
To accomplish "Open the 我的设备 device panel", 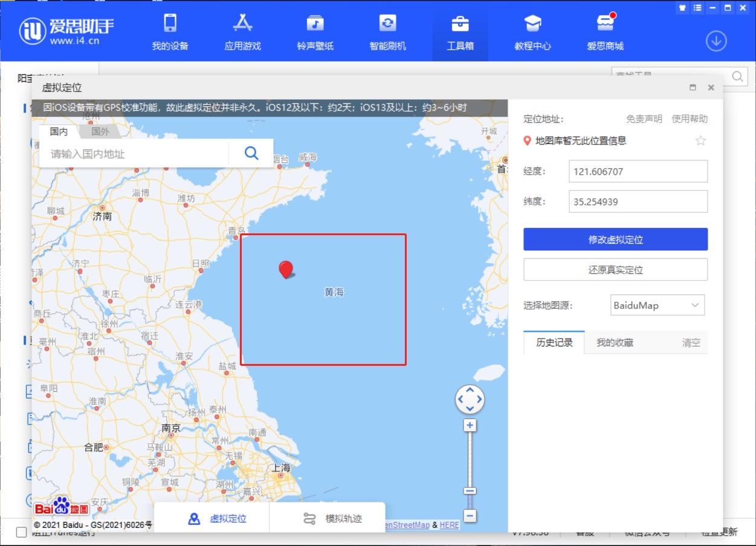I will pyautogui.click(x=169, y=30).
